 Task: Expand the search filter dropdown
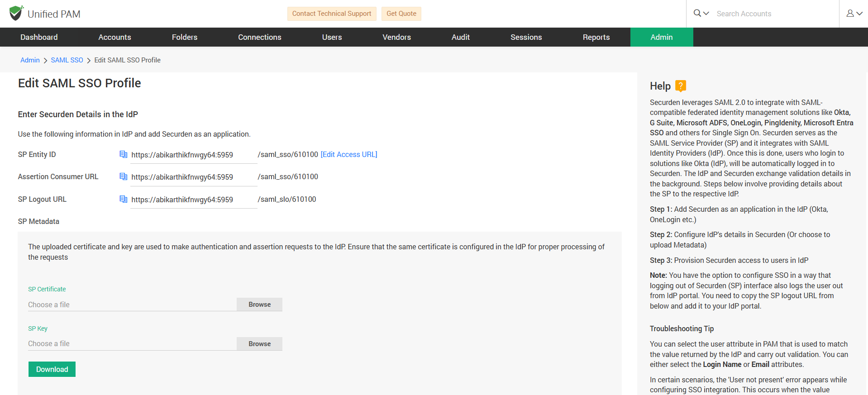tap(701, 14)
